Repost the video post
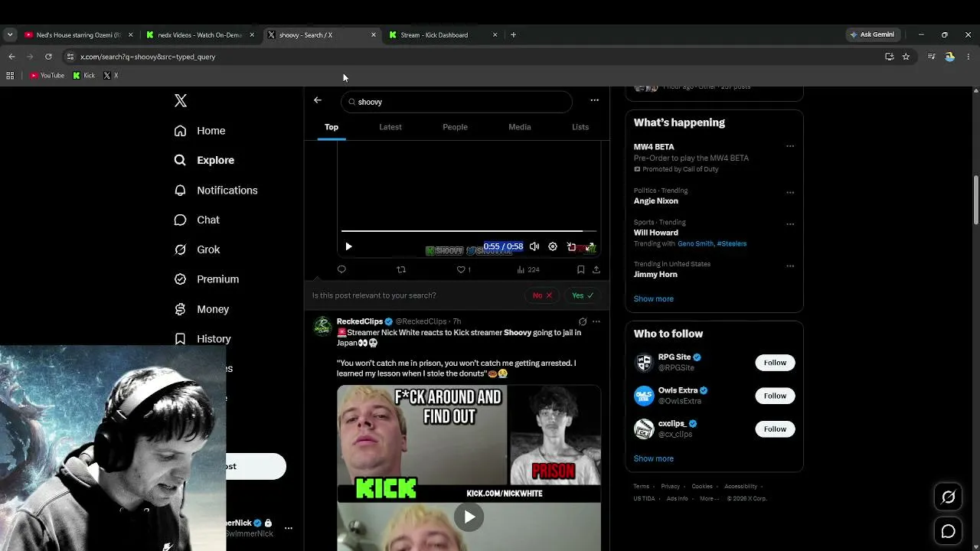980x551 pixels. point(401,269)
